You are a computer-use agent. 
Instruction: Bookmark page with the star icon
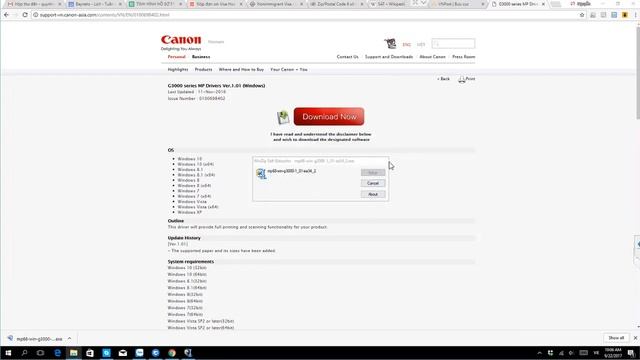click(x=582, y=15)
